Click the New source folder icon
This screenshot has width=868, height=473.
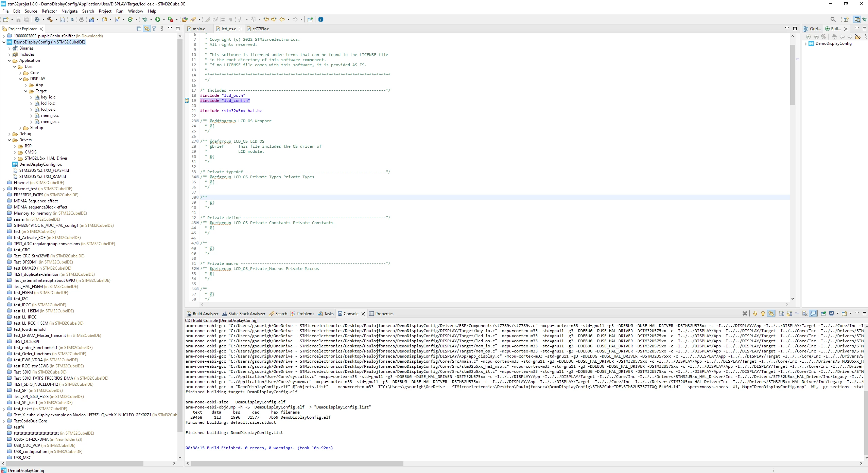coord(105,19)
